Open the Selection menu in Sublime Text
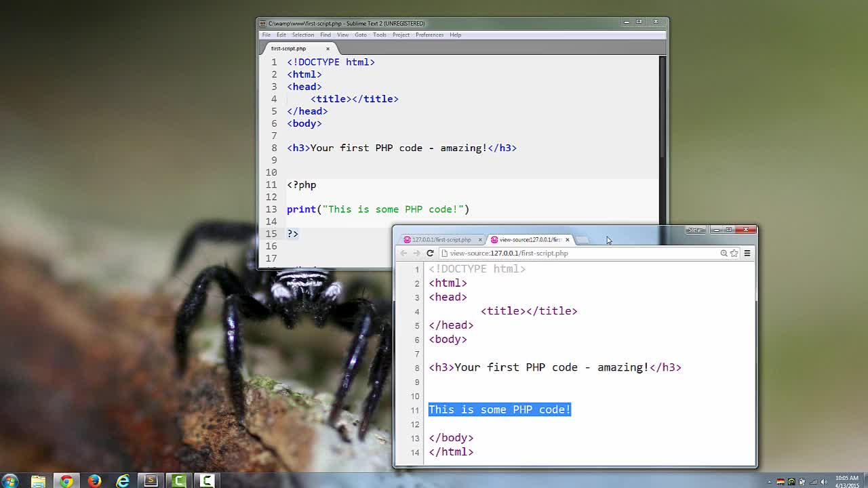The image size is (868, 488). [x=303, y=35]
